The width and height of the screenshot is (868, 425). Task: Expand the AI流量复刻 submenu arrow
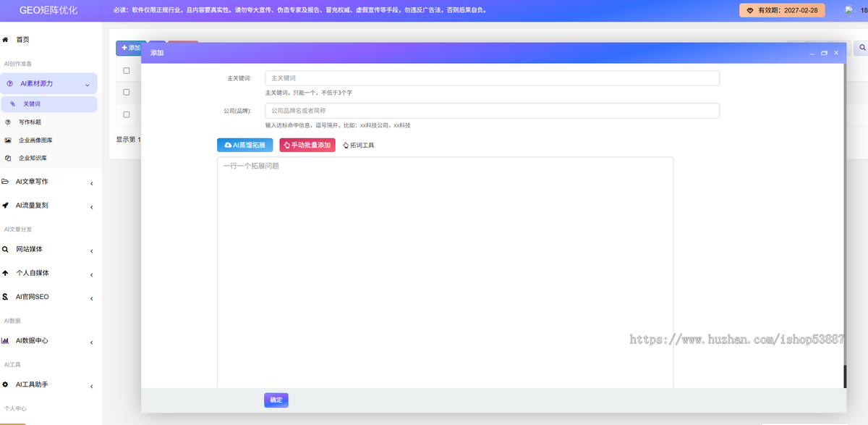point(91,206)
